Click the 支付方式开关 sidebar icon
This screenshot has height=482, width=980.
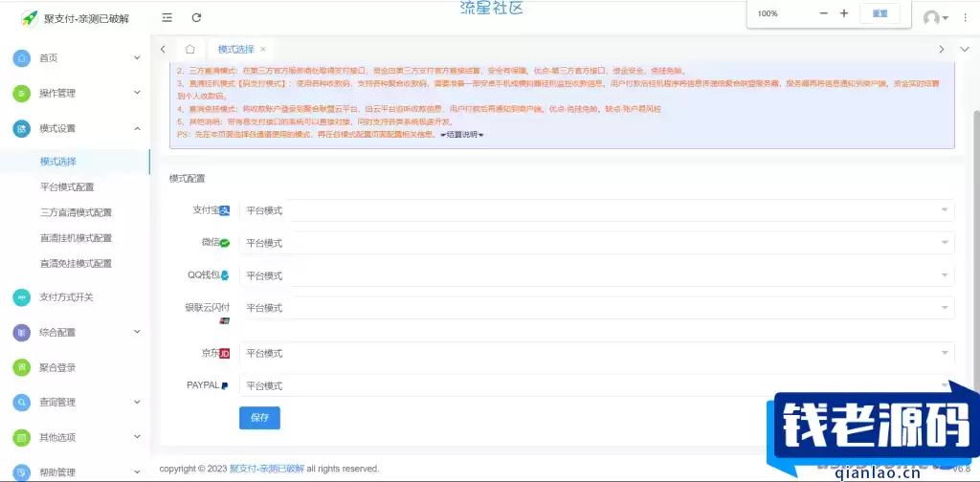[x=22, y=297]
